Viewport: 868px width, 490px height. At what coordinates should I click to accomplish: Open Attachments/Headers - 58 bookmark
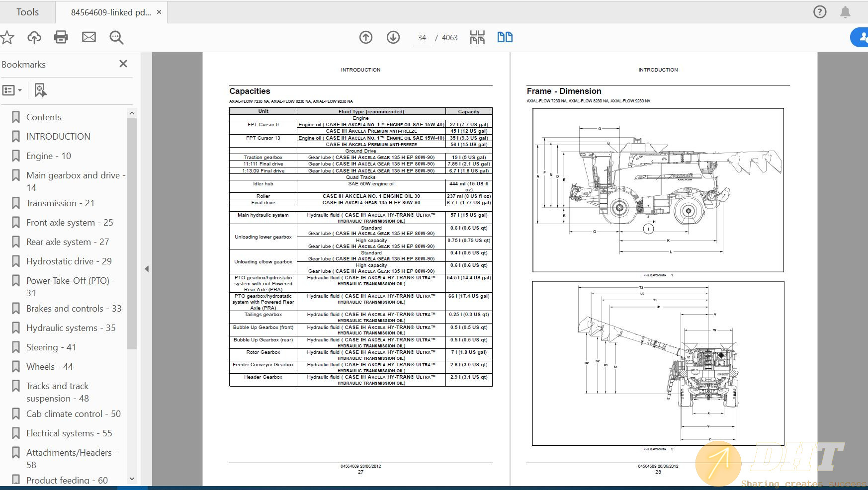click(72, 459)
